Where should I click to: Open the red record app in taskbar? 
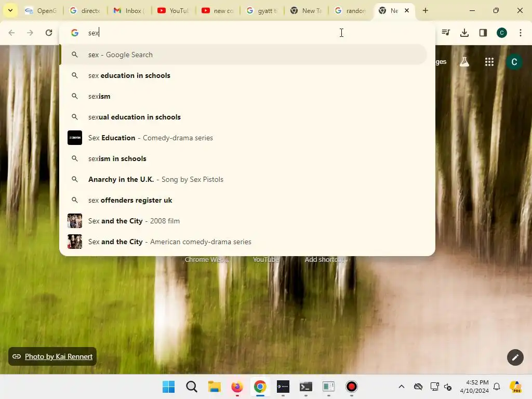click(352, 387)
